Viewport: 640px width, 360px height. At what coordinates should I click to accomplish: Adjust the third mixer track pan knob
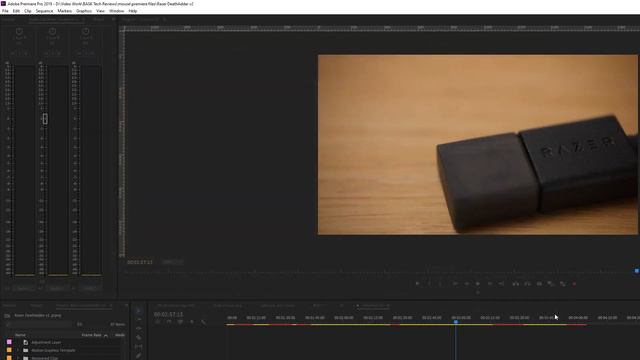tap(85, 31)
